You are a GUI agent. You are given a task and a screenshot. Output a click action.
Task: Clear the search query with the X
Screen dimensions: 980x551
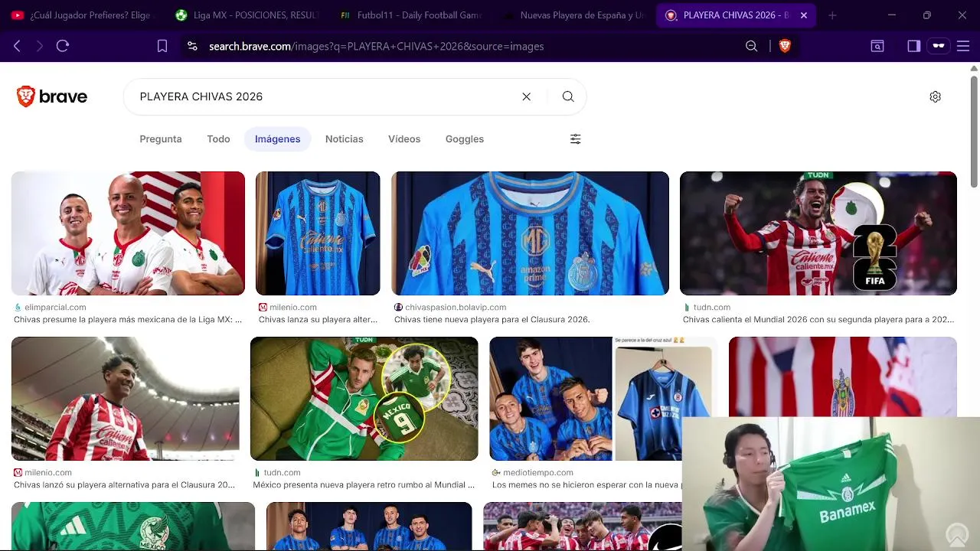coord(526,96)
